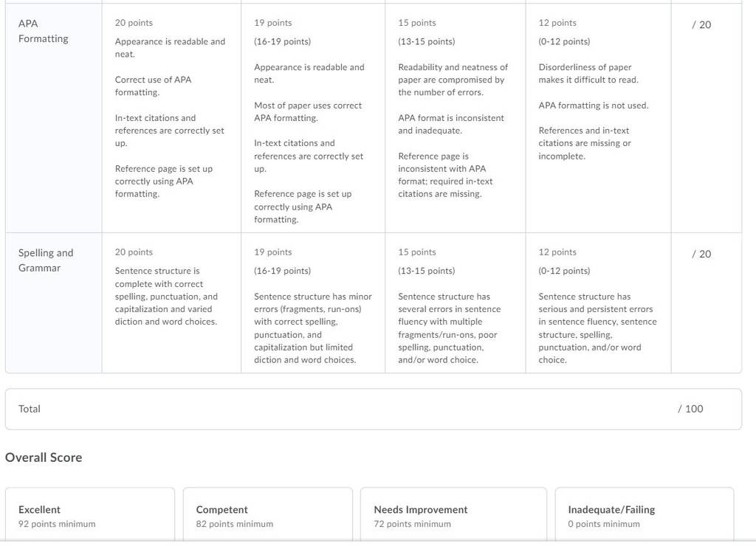Image resolution: width=756 pixels, height=546 pixels.
Task: Click the Total score row
Action: point(373,409)
